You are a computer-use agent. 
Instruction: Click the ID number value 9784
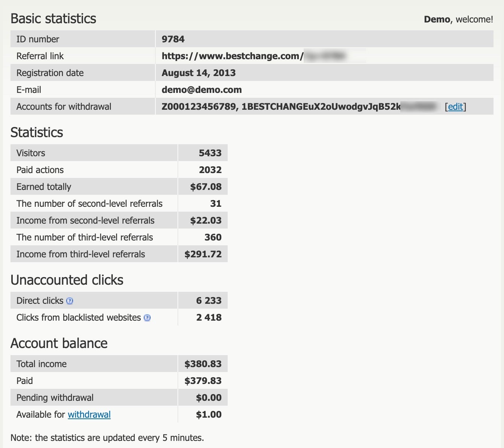(173, 39)
